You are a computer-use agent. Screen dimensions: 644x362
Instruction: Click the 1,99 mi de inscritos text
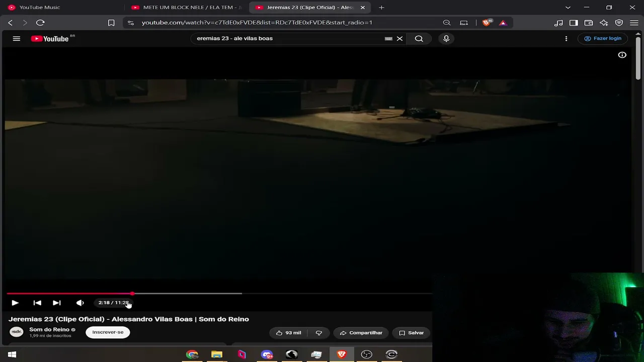(50, 336)
